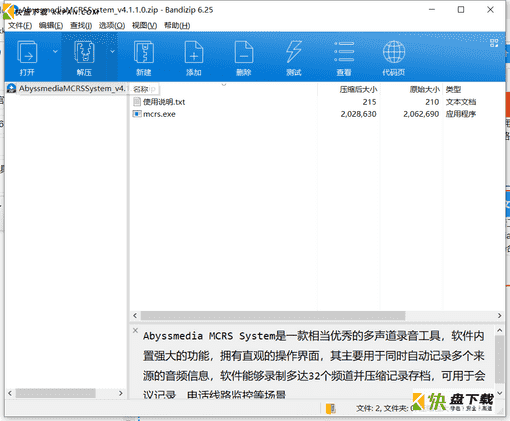Click file list horizontal scrollbar thumb
This screenshot has width=510, height=421.
click(x=273, y=315)
